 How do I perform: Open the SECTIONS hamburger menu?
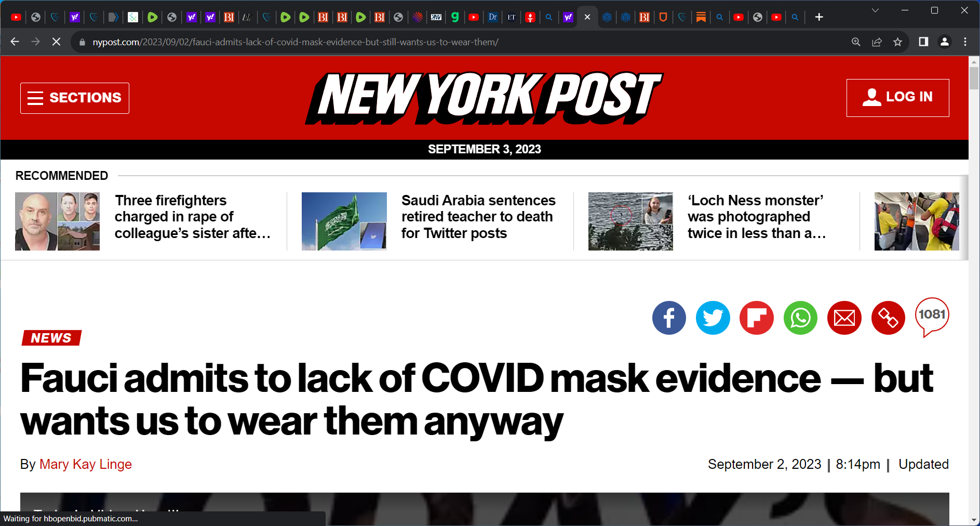point(75,98)
